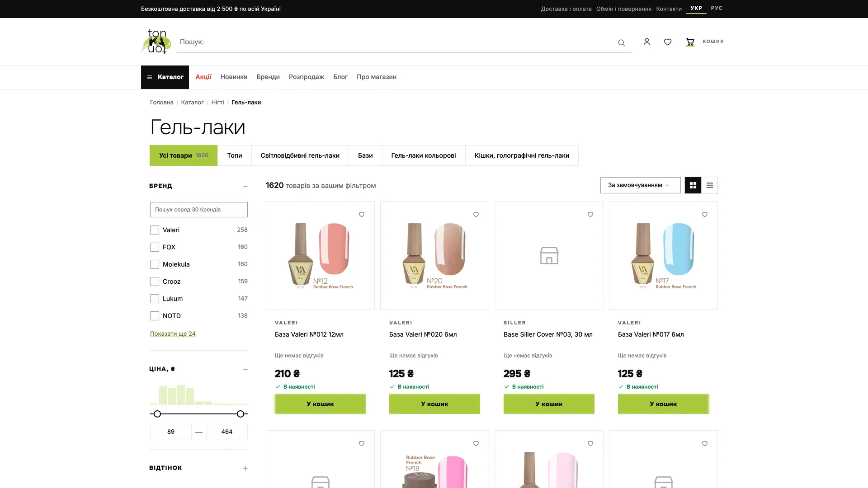Open Доставка і оплата link
The height and width of the screenshot is (488, 868).
[x=566, y=9]
